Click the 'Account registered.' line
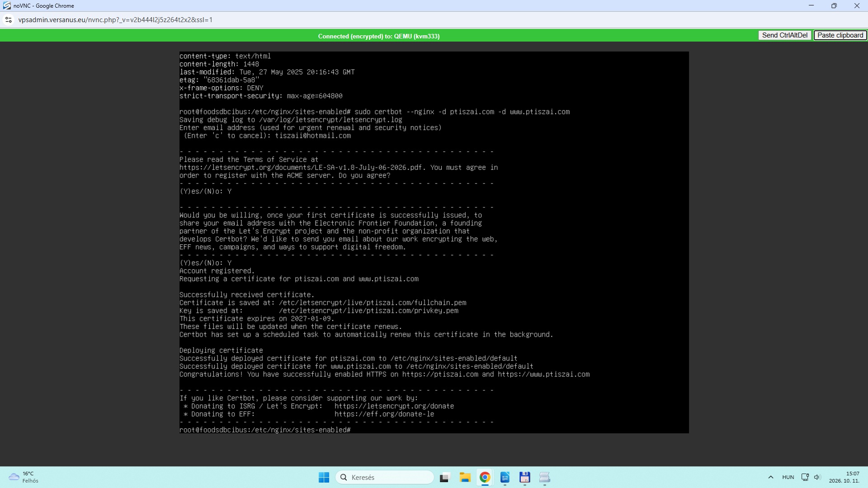 click(217, 271)
